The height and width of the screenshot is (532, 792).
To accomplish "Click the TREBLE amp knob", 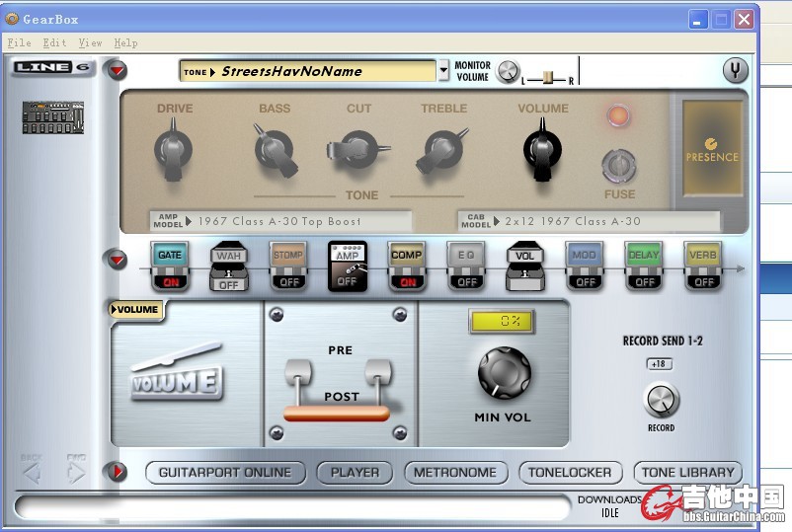I will [x=443, y=151].
